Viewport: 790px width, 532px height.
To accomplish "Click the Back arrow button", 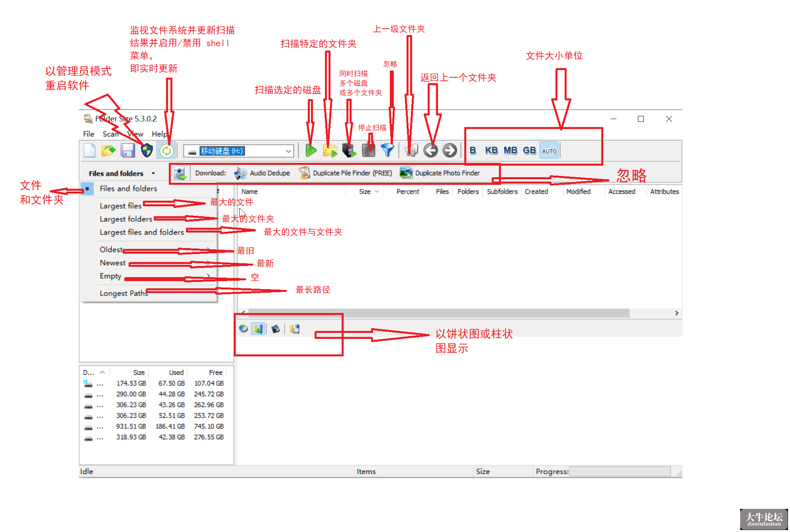I will point(430,151).
